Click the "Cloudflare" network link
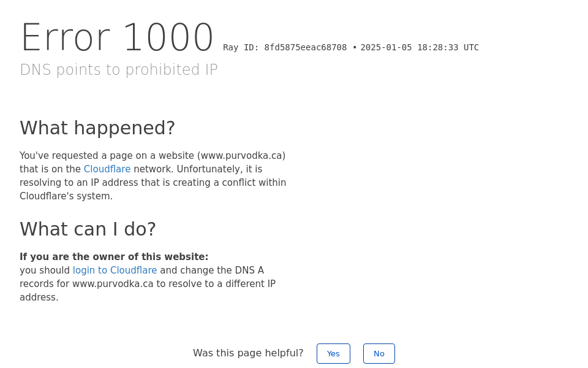Screen dimensions: 588x368 coord(107,169)
